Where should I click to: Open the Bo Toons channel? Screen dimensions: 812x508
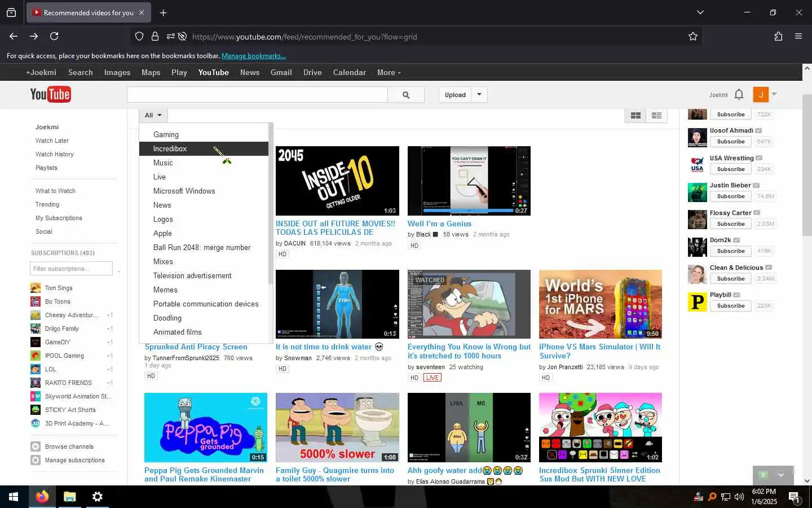pyautogui.click(x=58, y=301)
